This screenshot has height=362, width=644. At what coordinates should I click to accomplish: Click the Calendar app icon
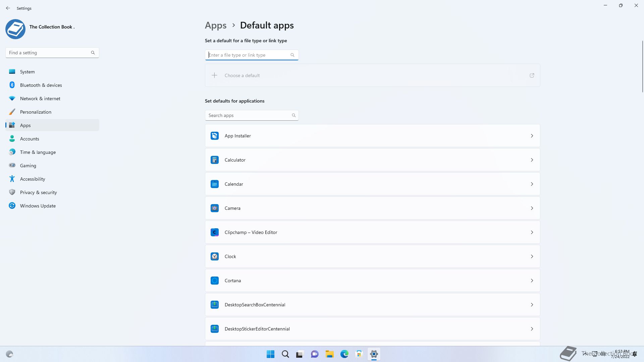pyautogui.click(x=215, y=184)
